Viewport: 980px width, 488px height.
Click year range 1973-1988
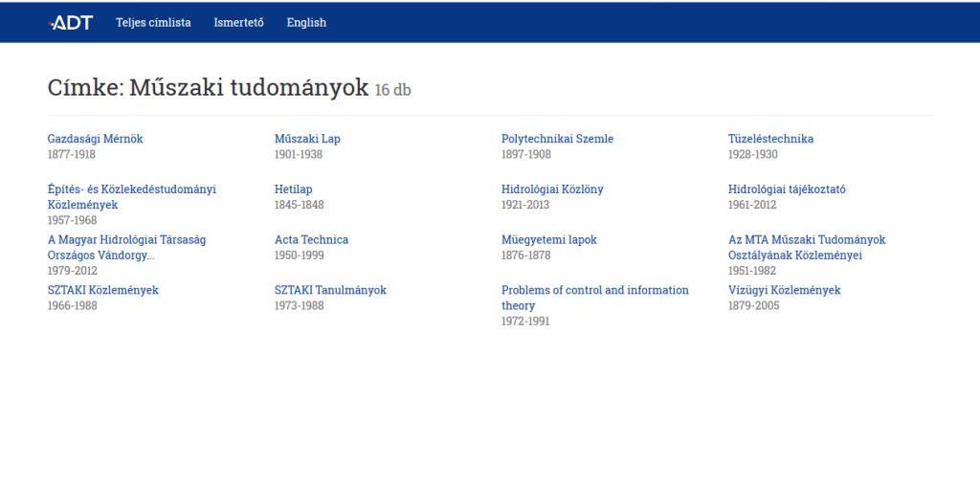click(x=300, y=306)
